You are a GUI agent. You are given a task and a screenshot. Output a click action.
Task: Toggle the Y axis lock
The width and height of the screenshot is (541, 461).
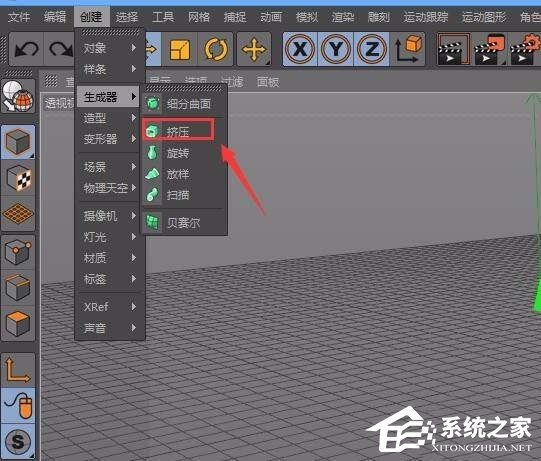click(336, 49)
